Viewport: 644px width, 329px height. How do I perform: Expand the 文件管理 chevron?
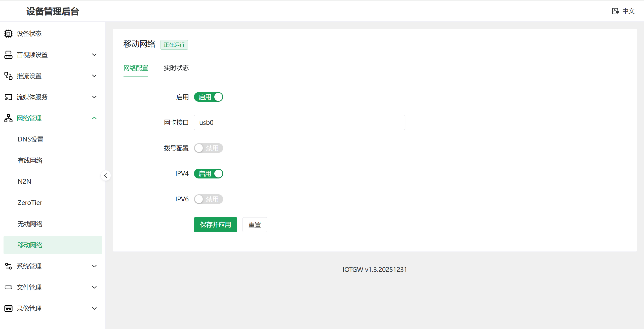point(94,287)
